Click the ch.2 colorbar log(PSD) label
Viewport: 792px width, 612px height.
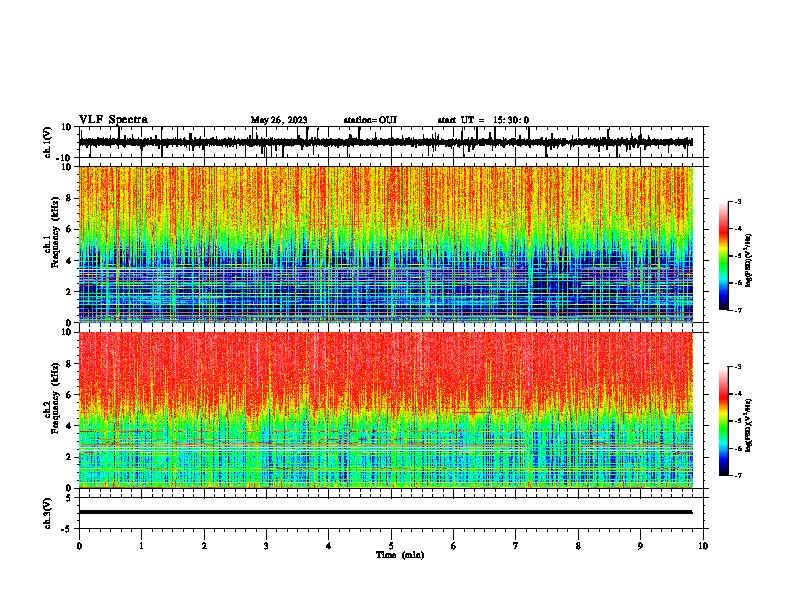pyautogui.click(x=749, y=425)
